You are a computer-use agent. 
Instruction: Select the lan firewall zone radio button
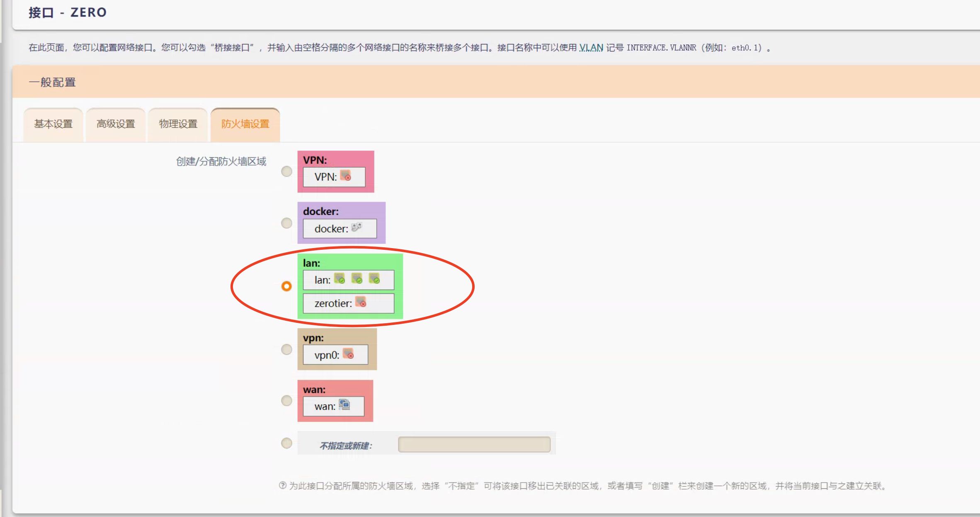click(286, 286)
